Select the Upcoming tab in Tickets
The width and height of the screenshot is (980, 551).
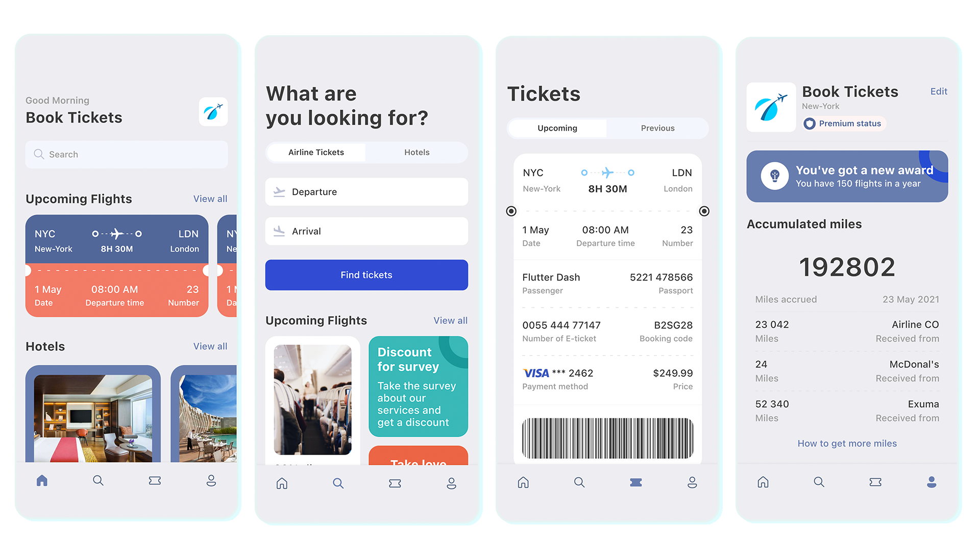coord(557,128)
